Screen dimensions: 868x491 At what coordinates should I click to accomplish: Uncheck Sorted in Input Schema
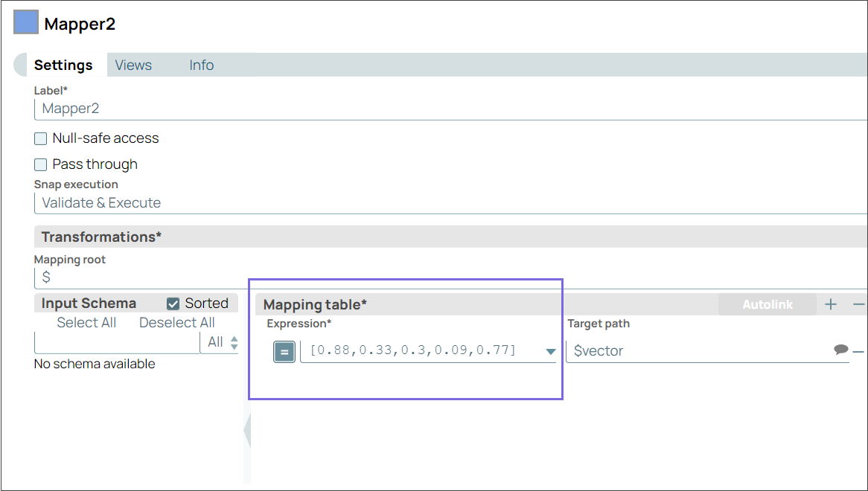click(x=171, y=303)
